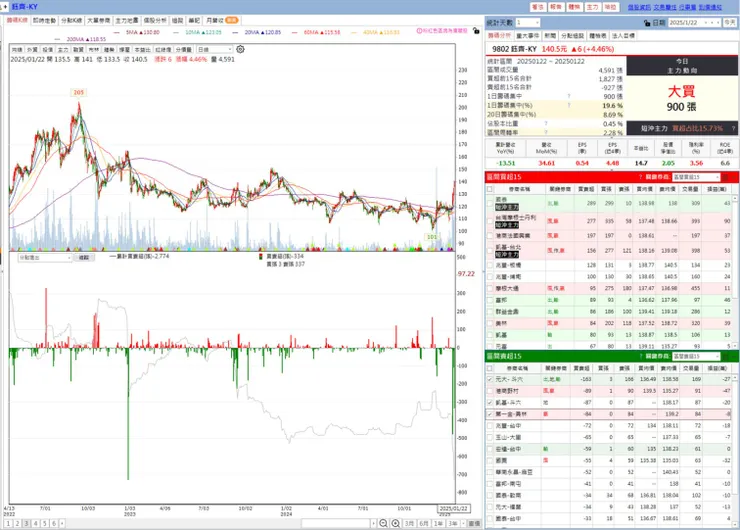
Task: Click the bottom search input field
Action: point(336,523)
